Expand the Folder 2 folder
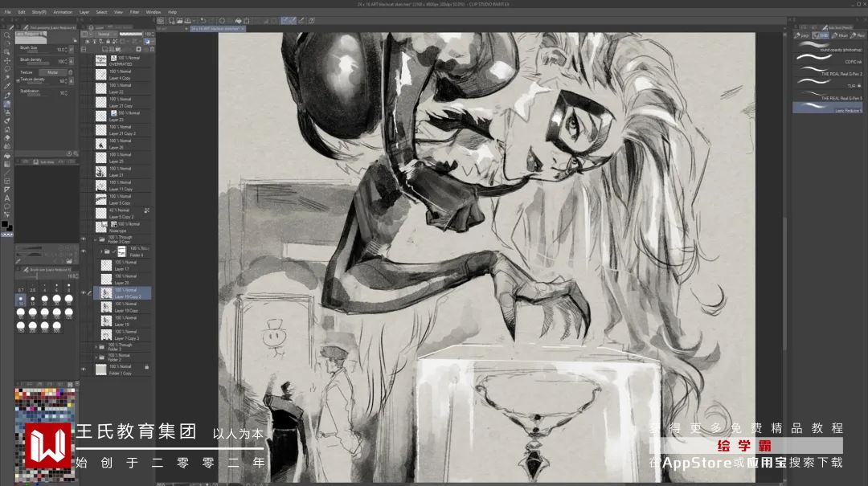This screenshot has width=868, height=486. tap(96, 357)
